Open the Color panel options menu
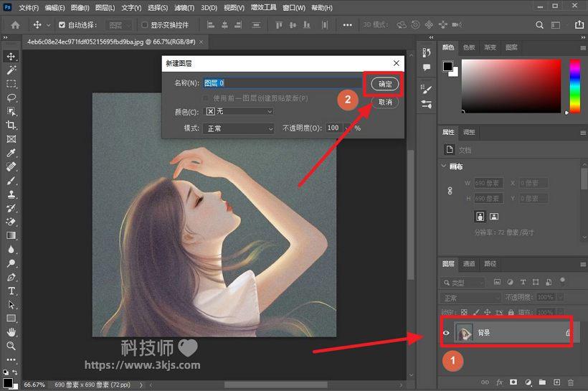This screenshot has height=391, width=588. (x=583, y=48)
